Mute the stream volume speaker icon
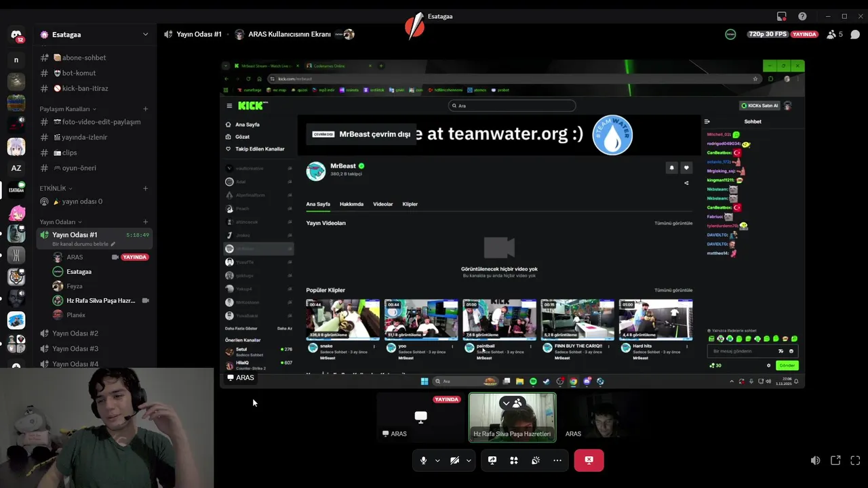 (815, 460)
